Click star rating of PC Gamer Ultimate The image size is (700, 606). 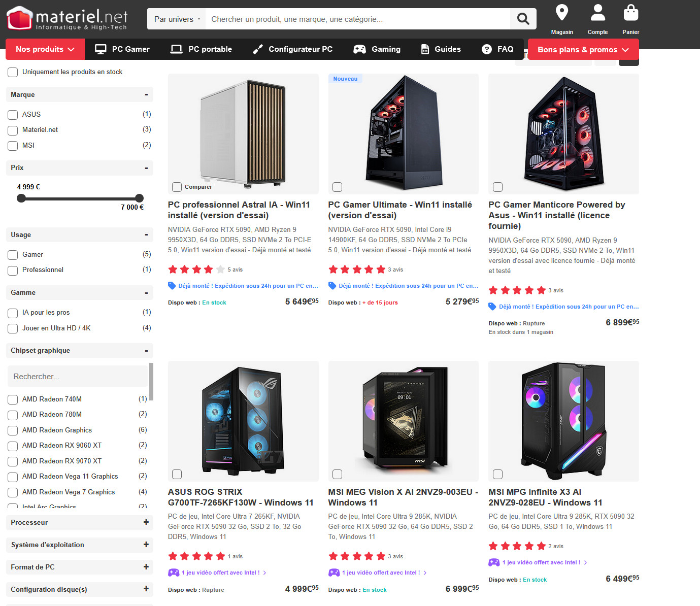tap(357, 270)
